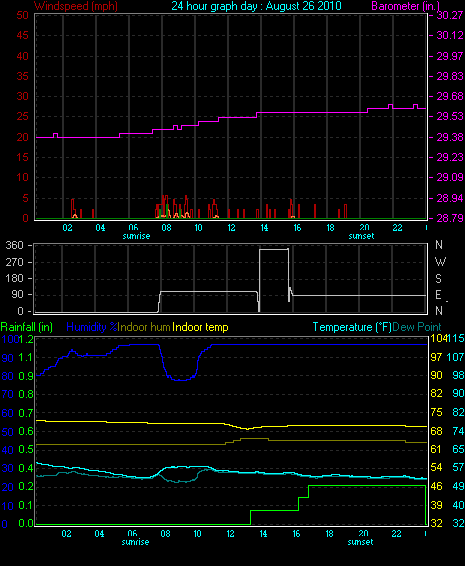Select the green 0.4 rainfall axis value
465x566 pixels.
26,468
